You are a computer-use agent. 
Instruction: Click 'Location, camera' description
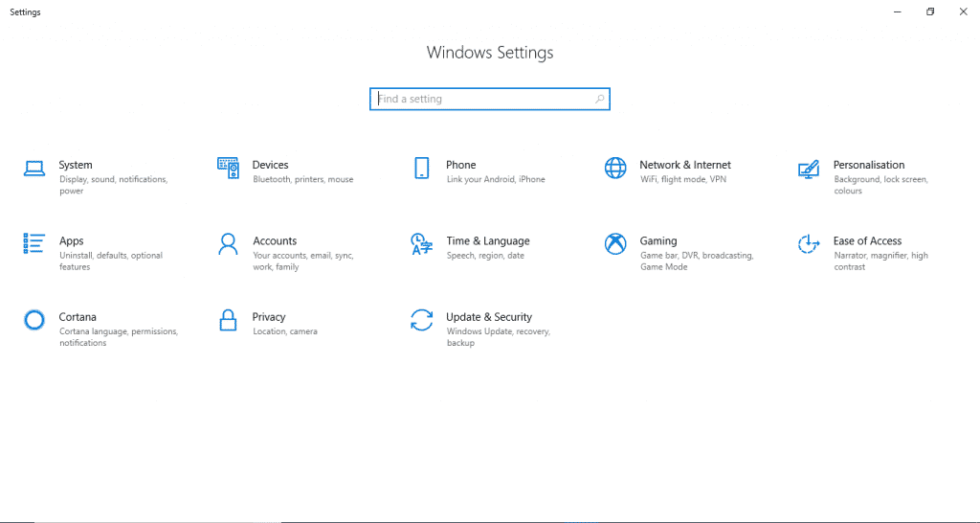[285, 331]
